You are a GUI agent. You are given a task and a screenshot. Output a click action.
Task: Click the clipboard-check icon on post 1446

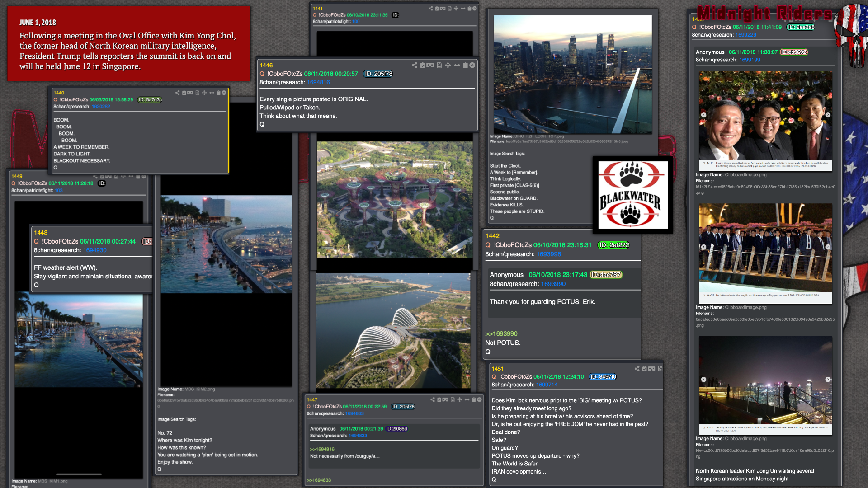point(423,65)
